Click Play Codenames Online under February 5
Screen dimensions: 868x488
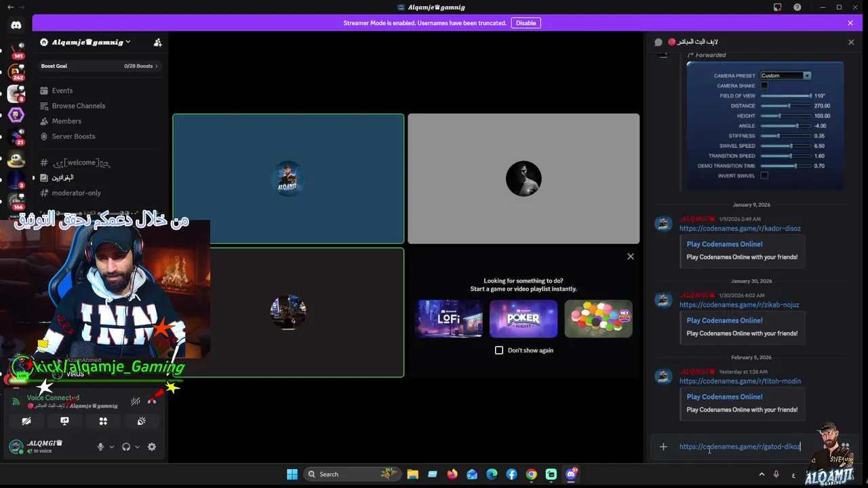pos(724,397)
